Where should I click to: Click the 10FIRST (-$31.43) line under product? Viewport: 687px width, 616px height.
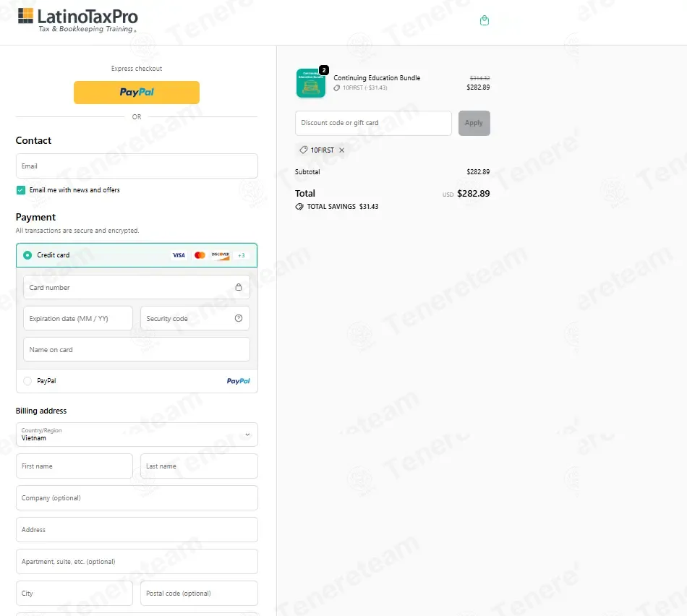pyautogui.click(x=361, y=88)
